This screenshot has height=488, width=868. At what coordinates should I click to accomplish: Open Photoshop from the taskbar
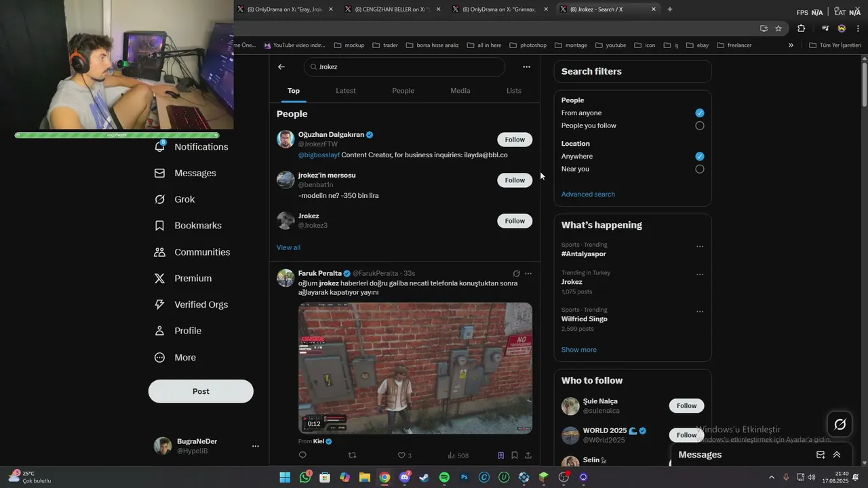click(465, 477)
